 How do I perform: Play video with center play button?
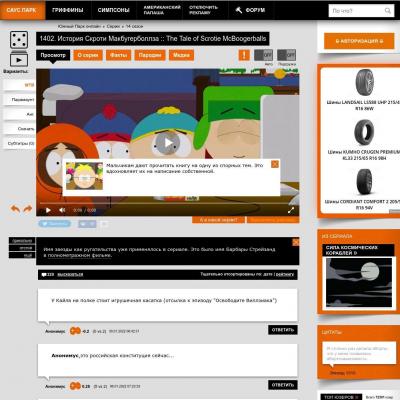coord(168,143)
